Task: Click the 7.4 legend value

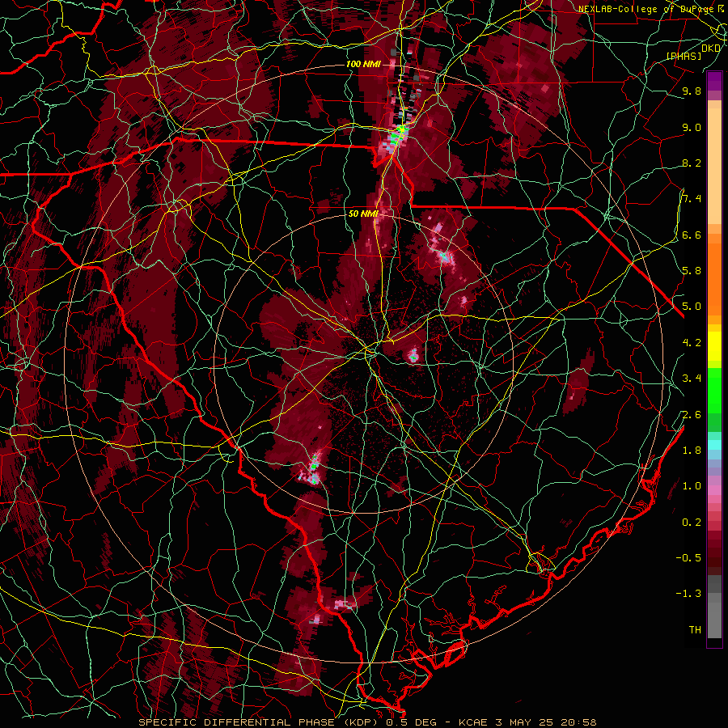Action: pos(692,199)
